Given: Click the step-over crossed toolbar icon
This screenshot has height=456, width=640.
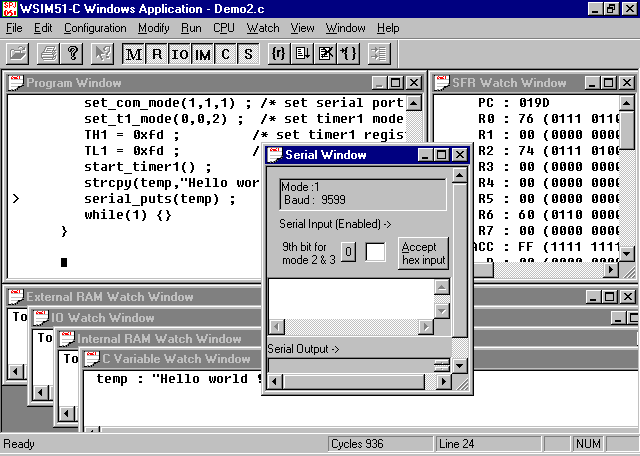Looking at the screenshot, I should 325,54.
